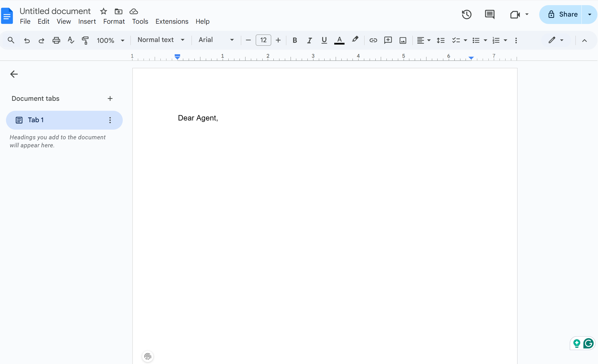Image resolution: width=598 pixels, height=364 pixels.
Task: Star the document with the star icon
Action: click(103, 11)
